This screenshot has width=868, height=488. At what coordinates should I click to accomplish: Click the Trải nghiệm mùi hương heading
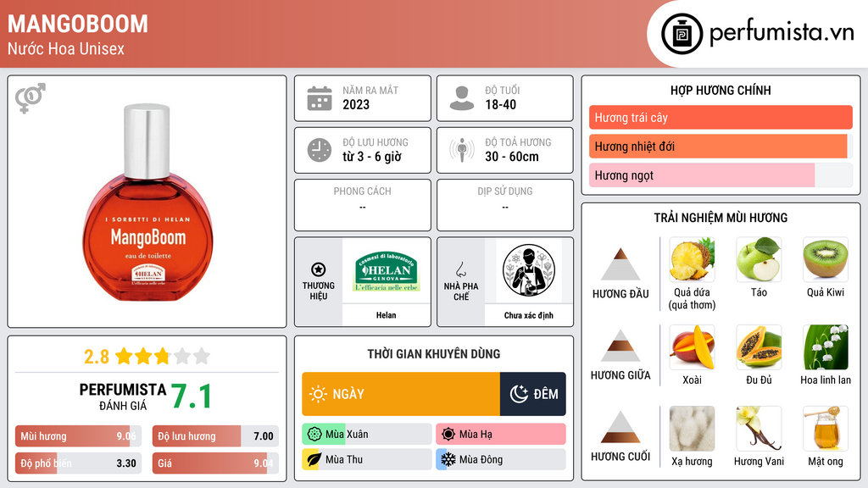tap(721, 218)
